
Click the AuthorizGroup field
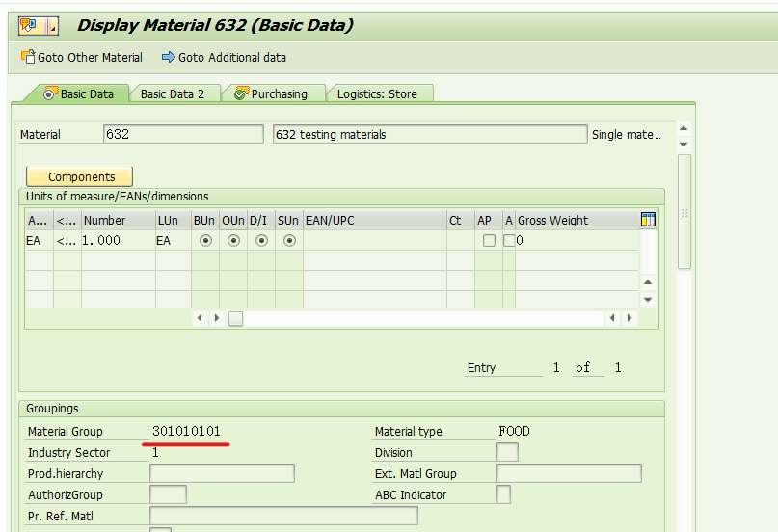point(168,494)
